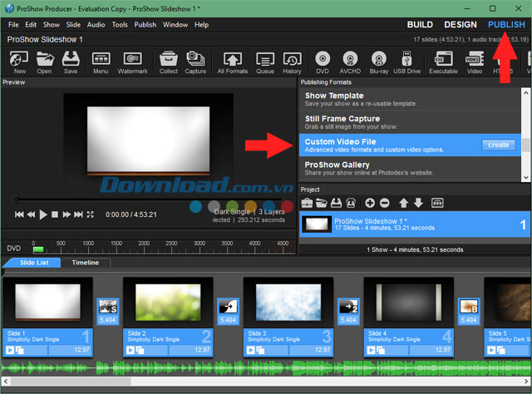Open the Window menu
The image size is (532, 394).
pos(175,25)
